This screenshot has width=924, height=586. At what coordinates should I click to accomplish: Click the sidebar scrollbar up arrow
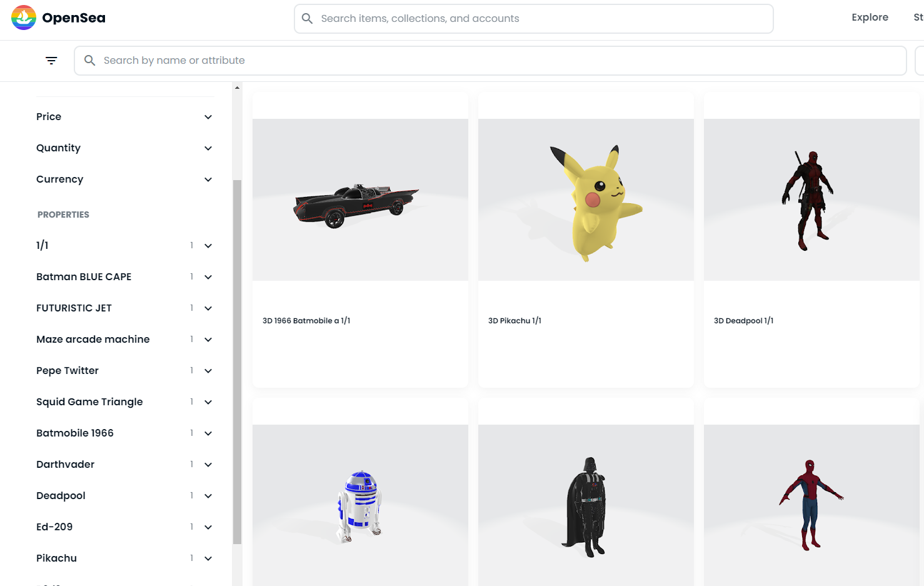[x=237, y=88]
